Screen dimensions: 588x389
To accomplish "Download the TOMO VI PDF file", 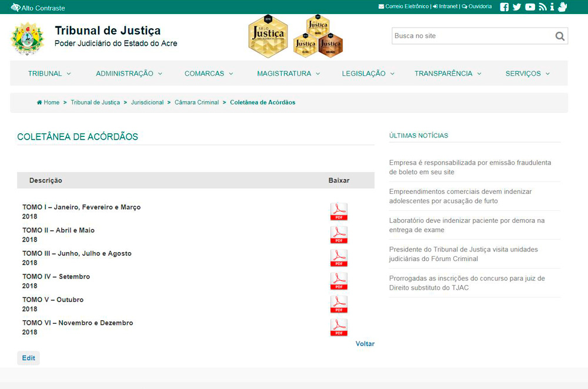I will [x=339, y=327].
